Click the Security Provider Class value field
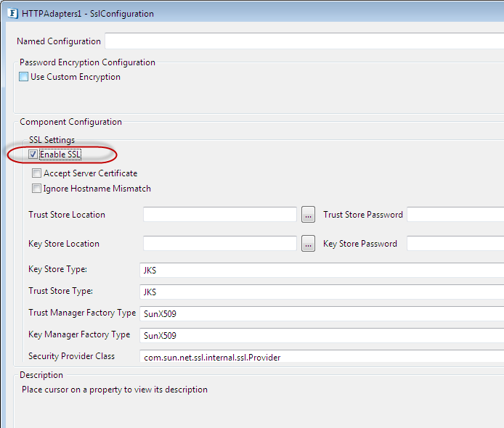504x428 pixels. [320, 357]
